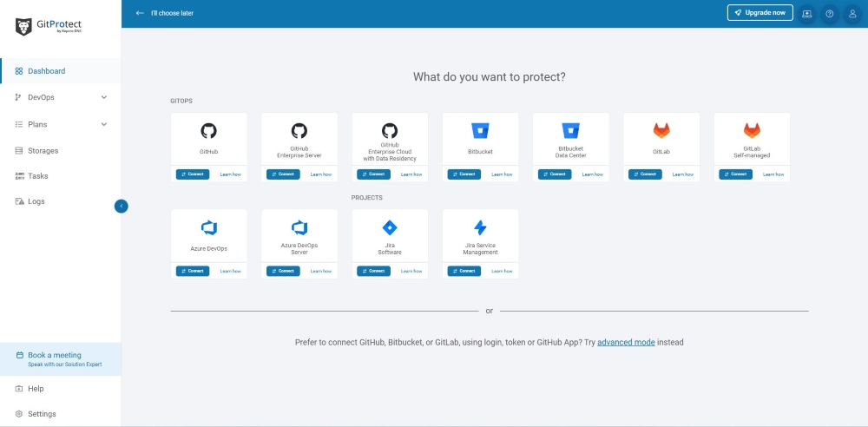Connect GitLab Self-managed

coord(736,174)
